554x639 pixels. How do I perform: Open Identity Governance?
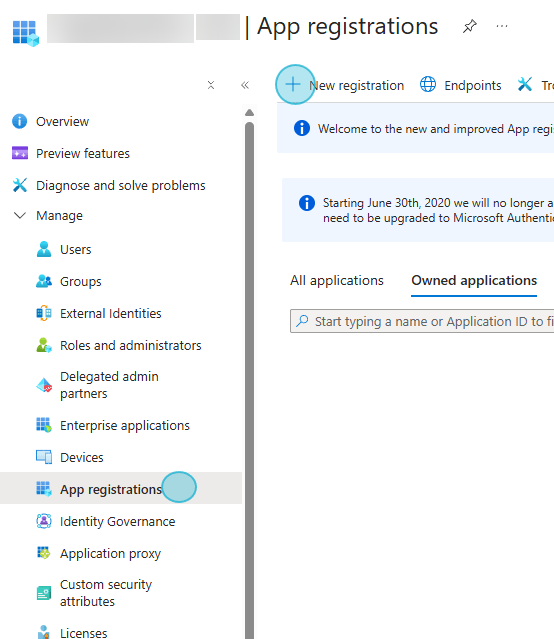[x=117, y=521]
